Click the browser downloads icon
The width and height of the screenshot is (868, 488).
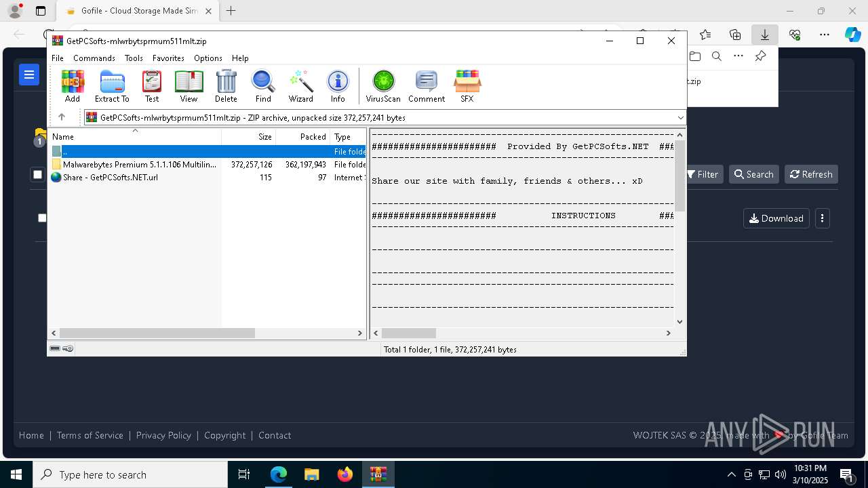click(765, 35)
